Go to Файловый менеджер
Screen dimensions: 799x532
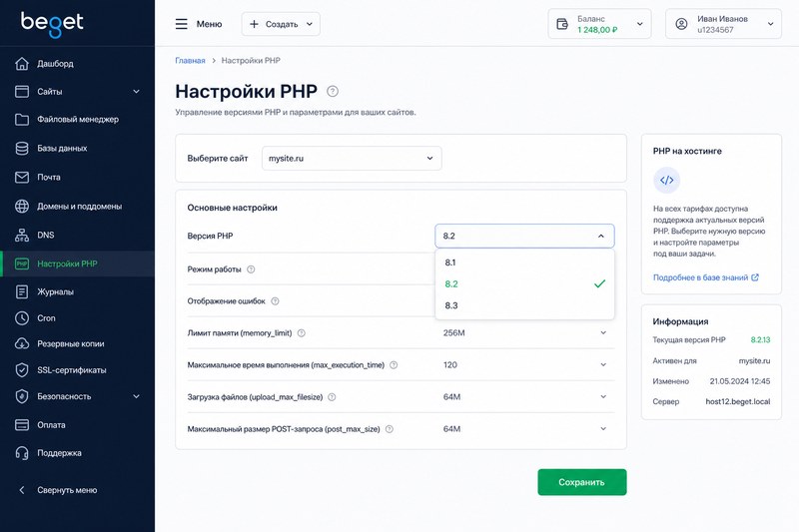click(78, 119)
